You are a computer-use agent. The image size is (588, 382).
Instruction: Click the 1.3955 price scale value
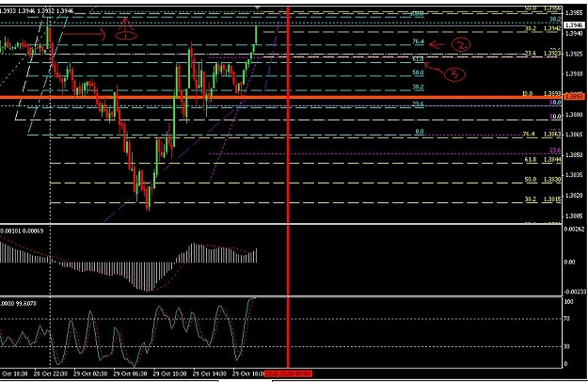pos(574,13)
